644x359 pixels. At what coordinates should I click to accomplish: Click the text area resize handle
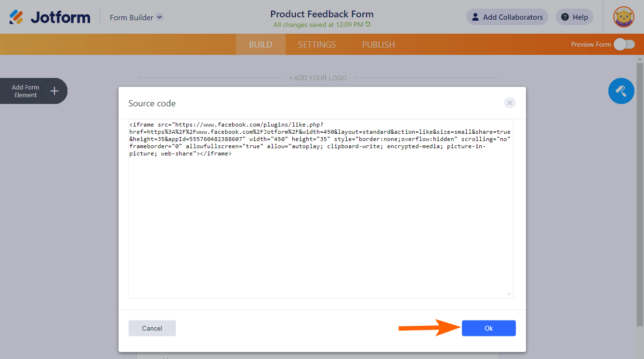point(509,293)
